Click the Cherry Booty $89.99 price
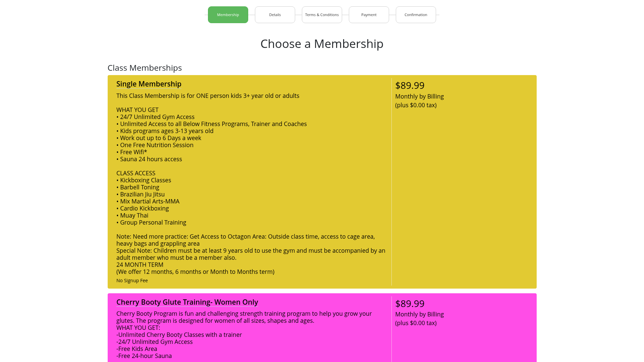This screenshot has width=644, height=362. pyautogui.click(x=410, y=304)
